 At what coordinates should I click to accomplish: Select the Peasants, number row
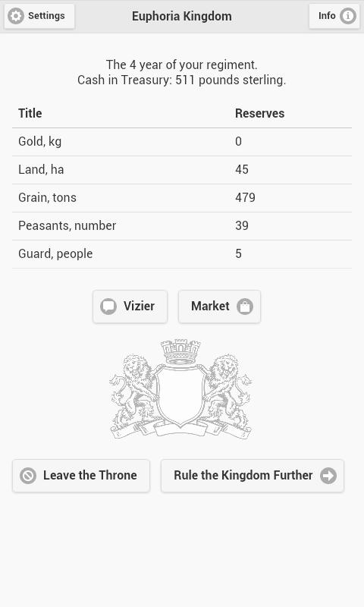click(x=182, y=226)
